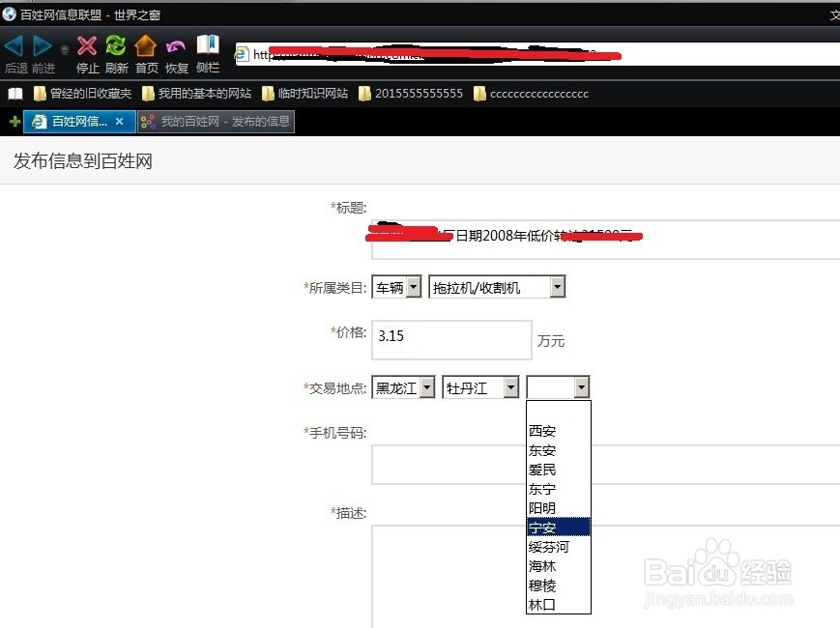Select 爱民 from district list
Image resolution: width=840 pixels, height=628 pixels.
[558, 470]
